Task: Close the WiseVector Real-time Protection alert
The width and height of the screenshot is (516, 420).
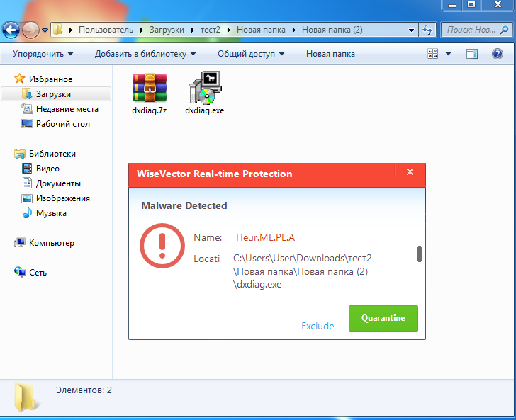Action: tap(410, 171)
